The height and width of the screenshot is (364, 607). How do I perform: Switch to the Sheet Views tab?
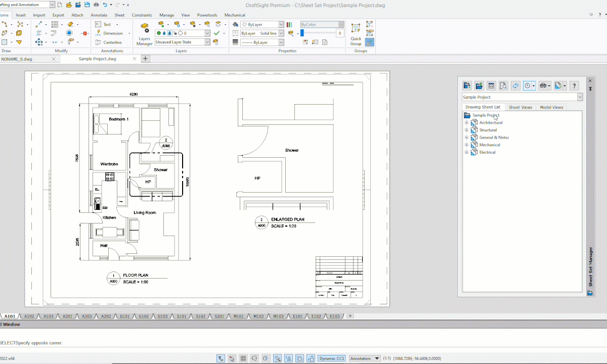(x=521, y=107)
